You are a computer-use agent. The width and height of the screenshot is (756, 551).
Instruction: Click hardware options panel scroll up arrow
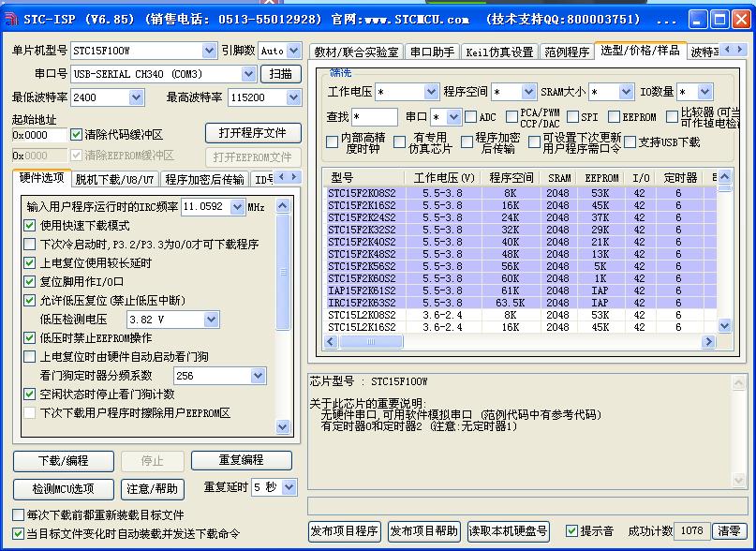[x=283, y=206]
